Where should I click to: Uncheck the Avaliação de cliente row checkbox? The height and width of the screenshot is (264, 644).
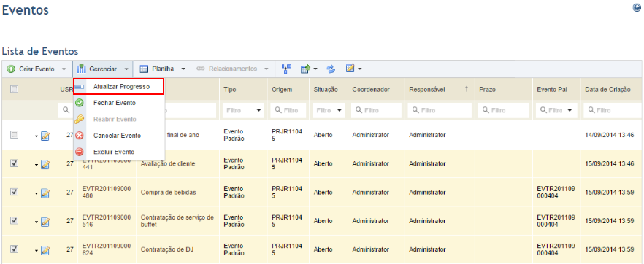(14, 163)
